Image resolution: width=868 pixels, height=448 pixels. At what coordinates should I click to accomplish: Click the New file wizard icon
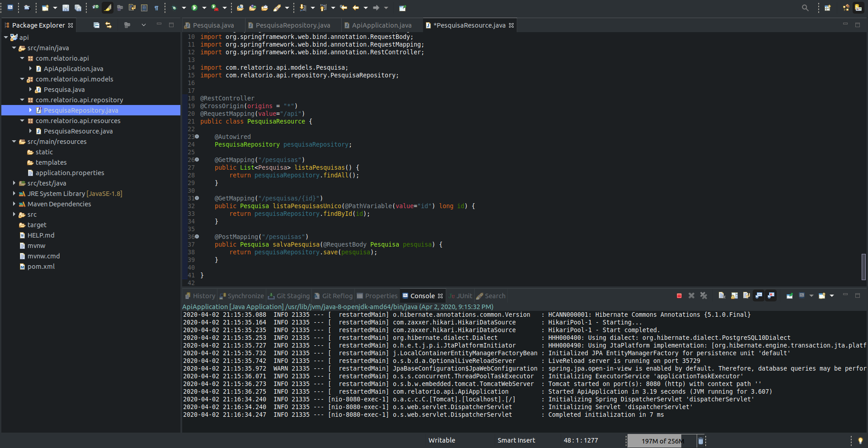point(45,8)
